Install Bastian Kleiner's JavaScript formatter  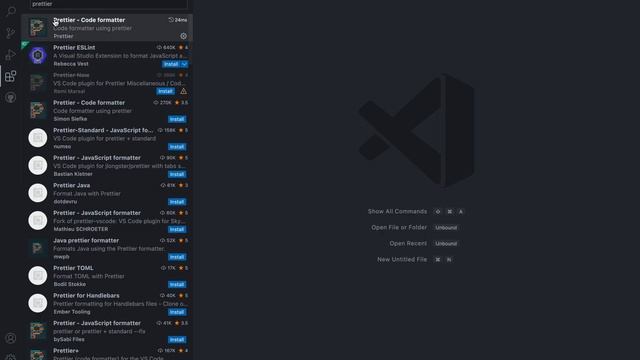tap(177, 174)
